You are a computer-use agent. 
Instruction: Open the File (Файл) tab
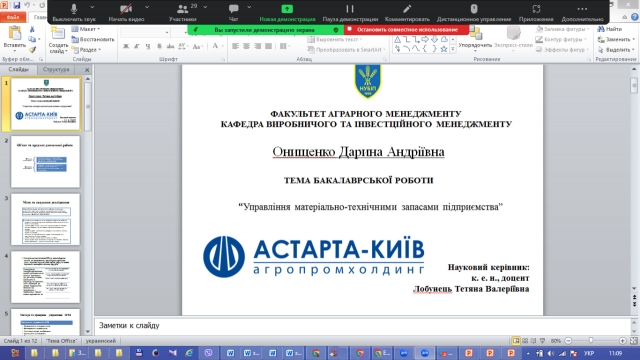[x=13, y=17]
